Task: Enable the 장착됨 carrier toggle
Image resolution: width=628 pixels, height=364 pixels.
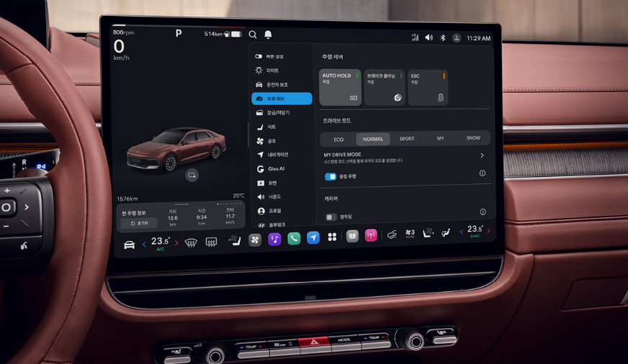Action: point(331,217)
